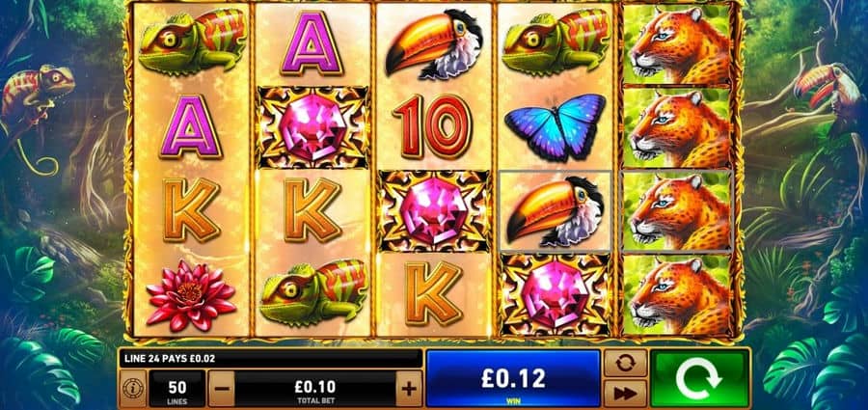Increase total bet with plus button
Screen dimensions: 868x410
point(409,389)
